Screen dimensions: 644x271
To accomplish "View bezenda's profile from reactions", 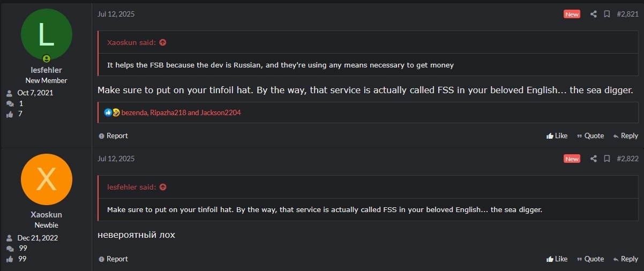I will 134,112.
